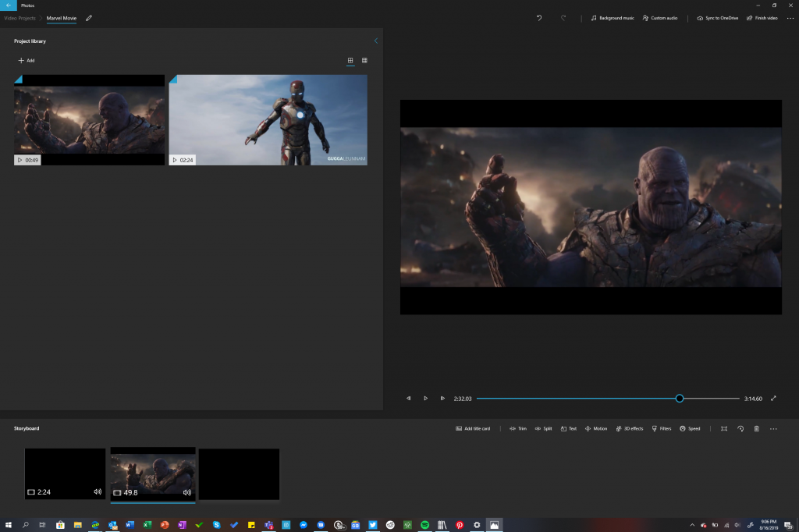The image size is (799, 532).
Task: Click the Undo arrow icon
Action: (x=538, y=18)
